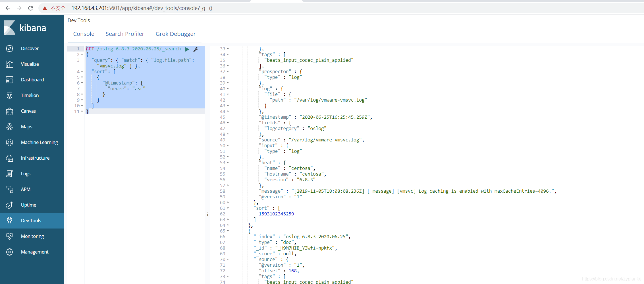
Task: Click the message line in output
Action: (x=408, y=191)
